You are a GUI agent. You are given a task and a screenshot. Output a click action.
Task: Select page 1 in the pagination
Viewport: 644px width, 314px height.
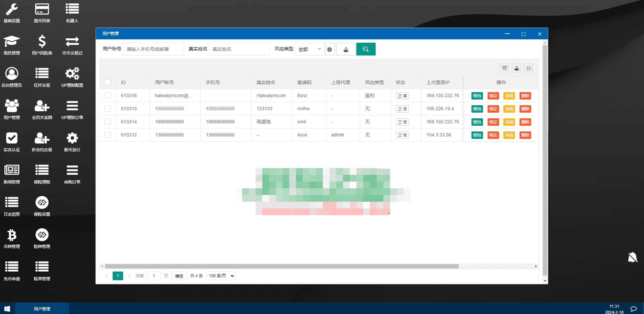coord(118,276)
